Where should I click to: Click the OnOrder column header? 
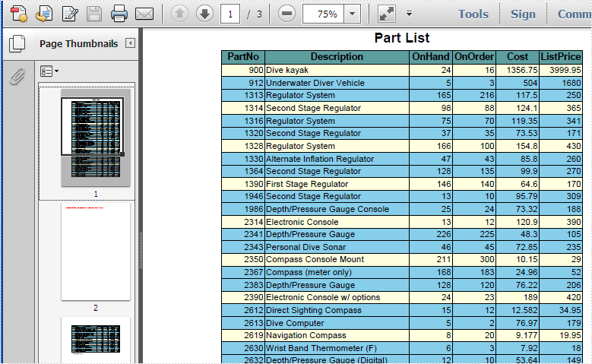pyautogui.click(x=474, y=57)
